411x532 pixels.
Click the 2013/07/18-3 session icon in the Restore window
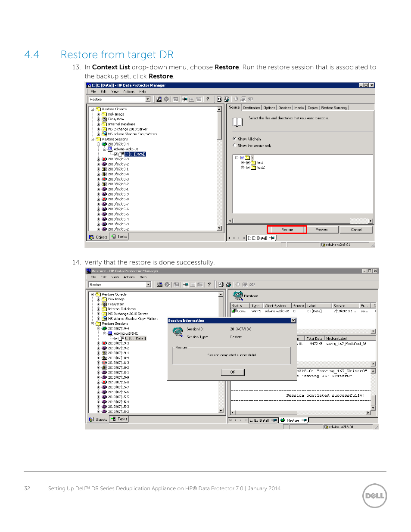tap(104, 363)
